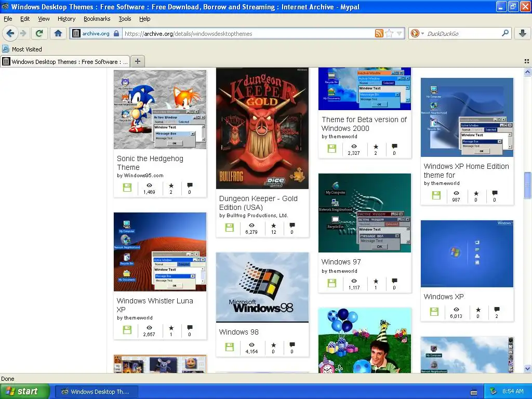Open the History menu
The width and height of the screenshot is (532, 399).
[x=66, y=19]
